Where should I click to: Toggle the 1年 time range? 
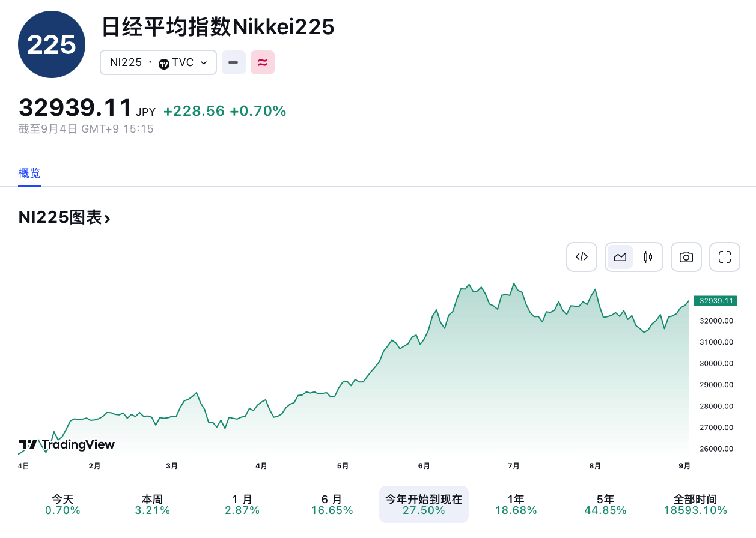(516, 504)
